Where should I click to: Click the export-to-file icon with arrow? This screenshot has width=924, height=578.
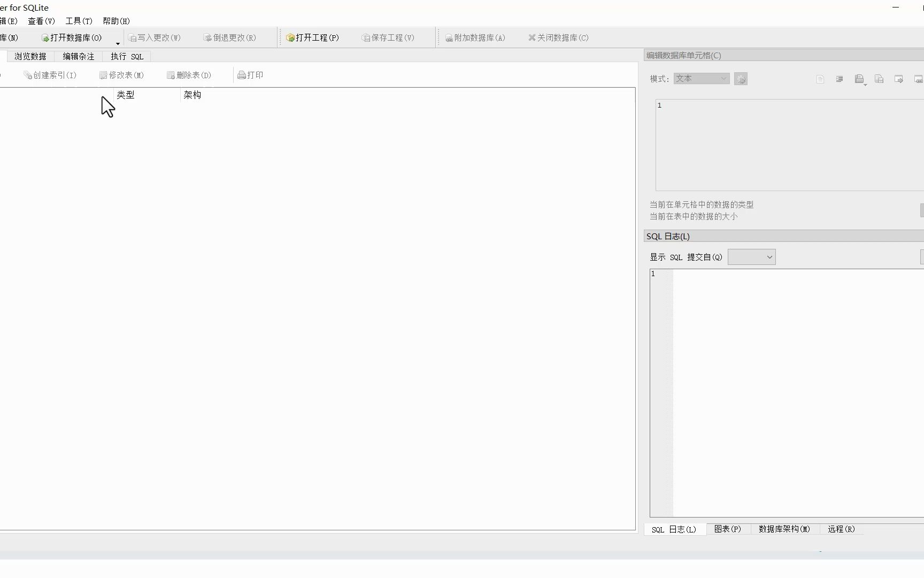tap(899, 79)
